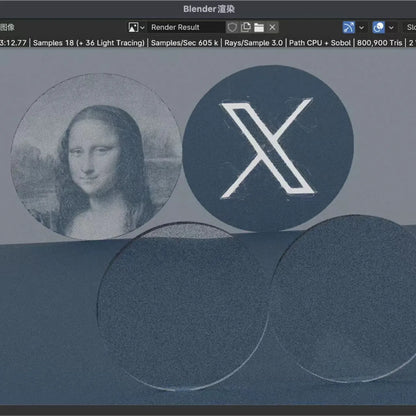The image size is (416, 416).
Task: Click Path CPU + Sobol status text
Action: (x=320, y=43)
